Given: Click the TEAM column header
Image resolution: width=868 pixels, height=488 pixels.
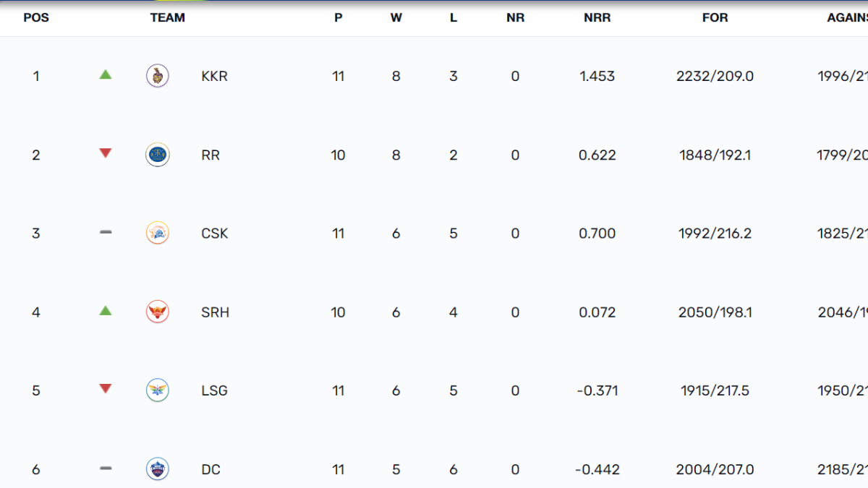Looking at the screenshot, I should (x=168, y=18).
